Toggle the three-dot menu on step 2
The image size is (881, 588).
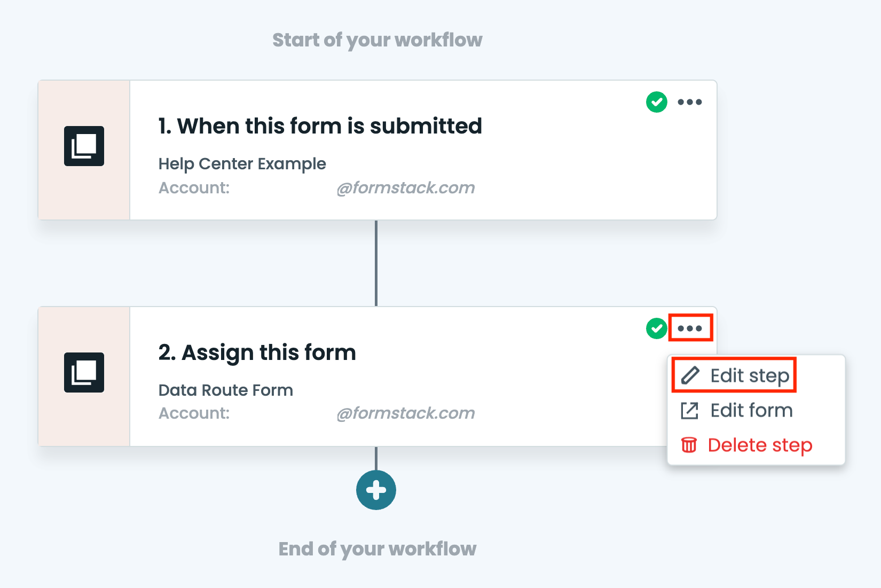click(x=690, y=328)
